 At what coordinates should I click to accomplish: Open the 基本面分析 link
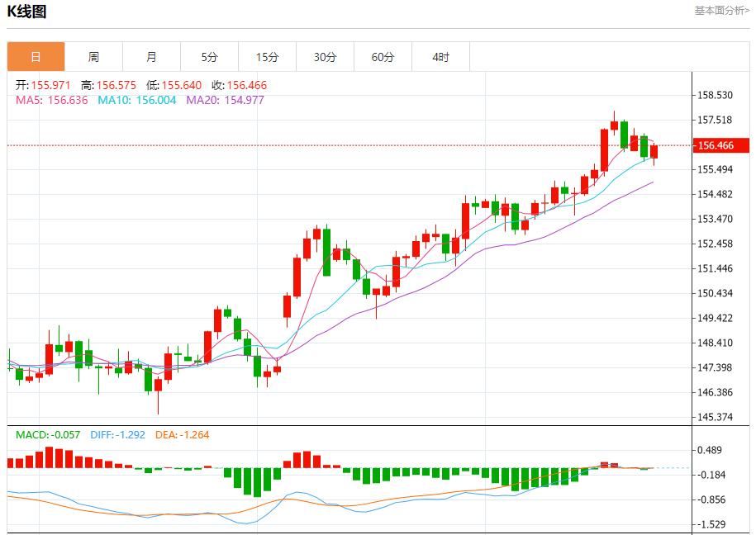721,11
